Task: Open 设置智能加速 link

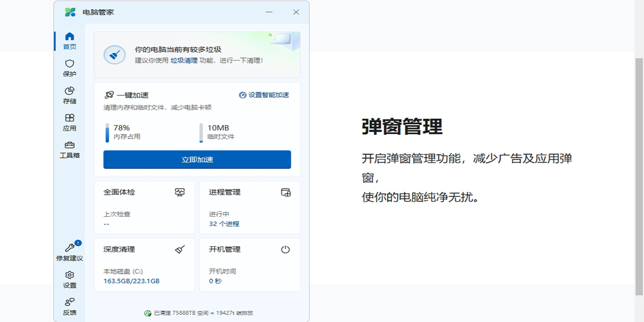Action: coord(264,95)
